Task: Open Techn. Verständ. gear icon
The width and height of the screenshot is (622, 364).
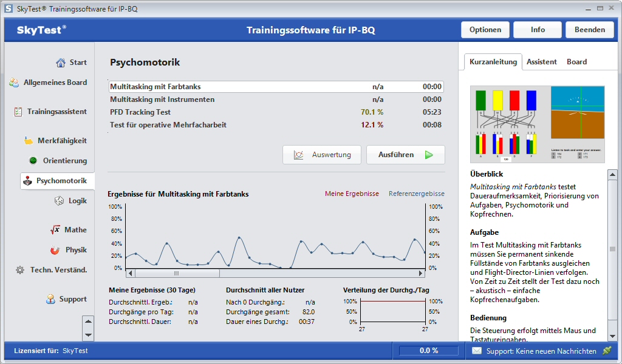Action: [20, 270]
